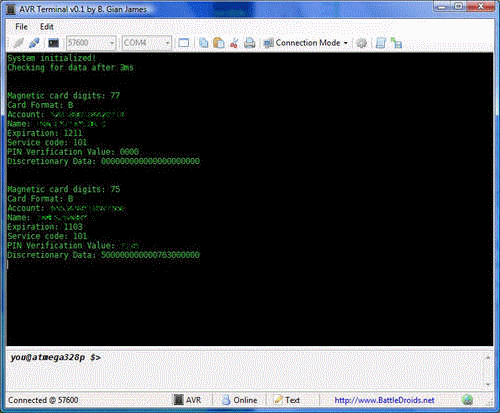Open the BattleDroids.net link
The height and width of the screenshot is (413, 500).
(384, 400)
